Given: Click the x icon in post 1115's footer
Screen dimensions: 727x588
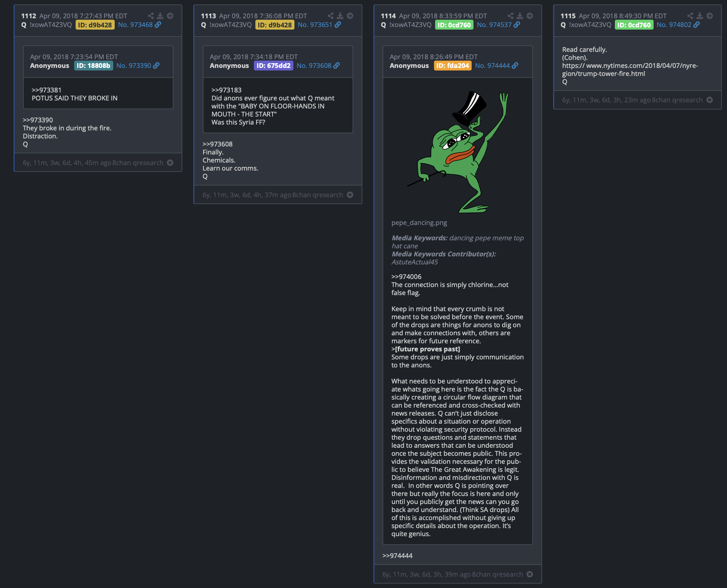Looking at the screenshot, I should [x=709, y=100].
